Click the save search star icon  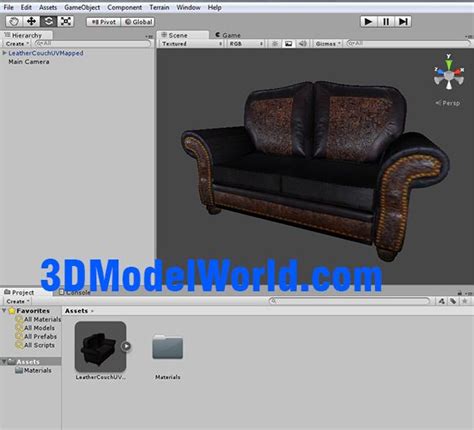click(x=464, y=301)
